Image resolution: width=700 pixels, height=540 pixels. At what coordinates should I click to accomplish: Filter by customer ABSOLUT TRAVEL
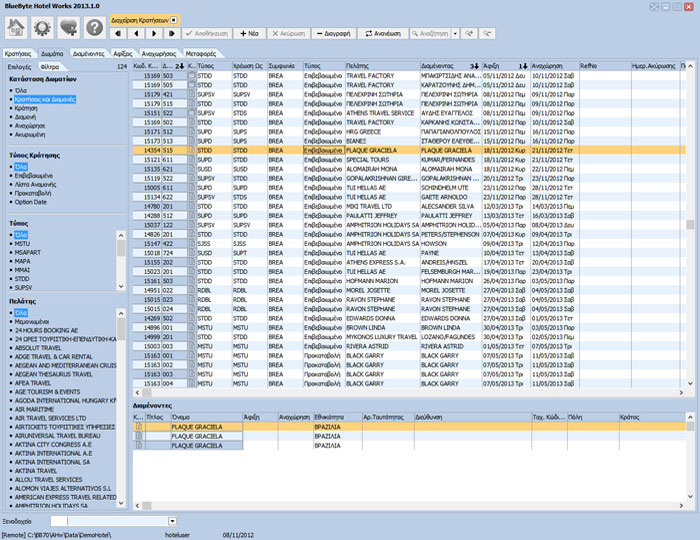click(38, 348)
